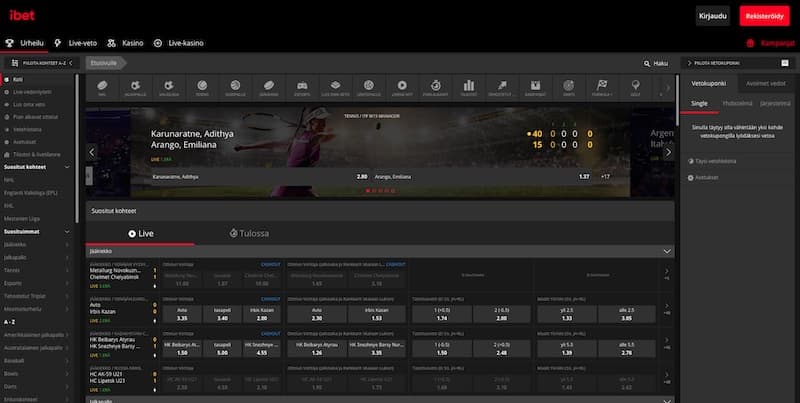Click the bet slip count icon by Piilota vetokuponki
Screen dimensions: 800x403
(785, 63)
